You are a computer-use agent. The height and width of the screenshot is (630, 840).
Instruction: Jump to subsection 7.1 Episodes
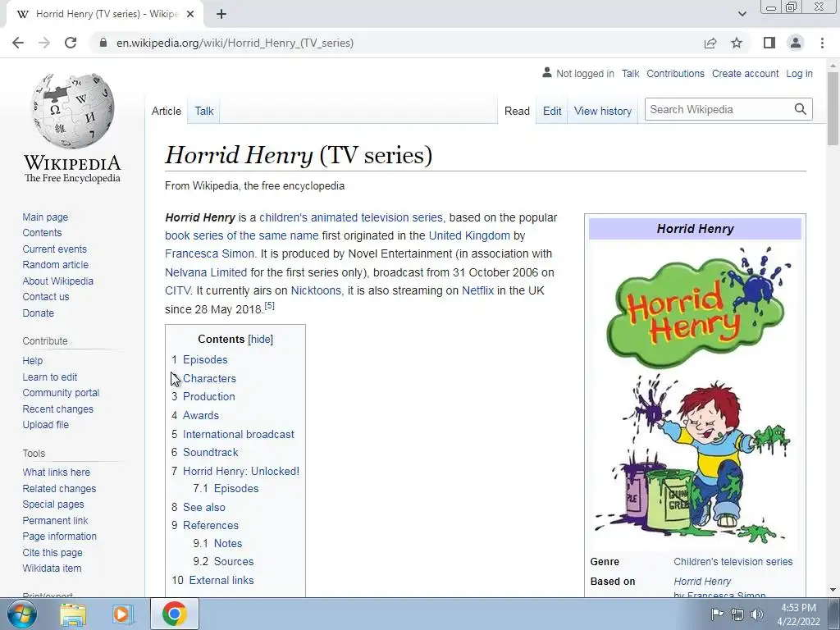(236, 488)
